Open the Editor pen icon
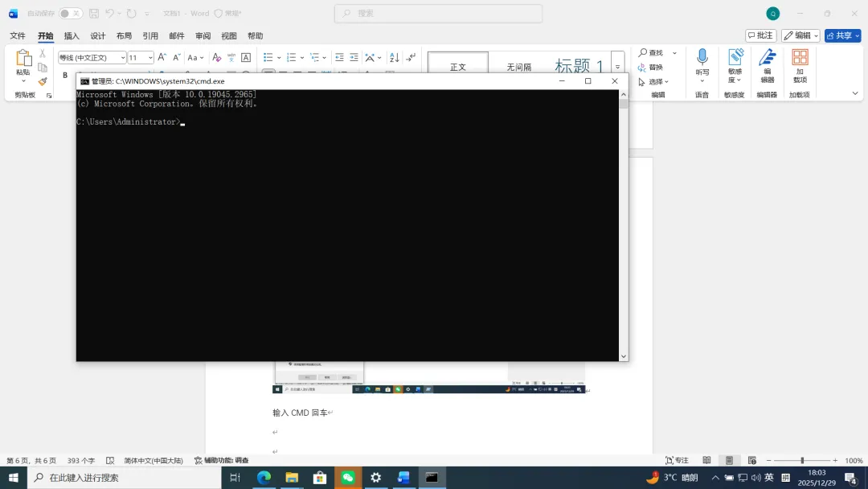 768,57
